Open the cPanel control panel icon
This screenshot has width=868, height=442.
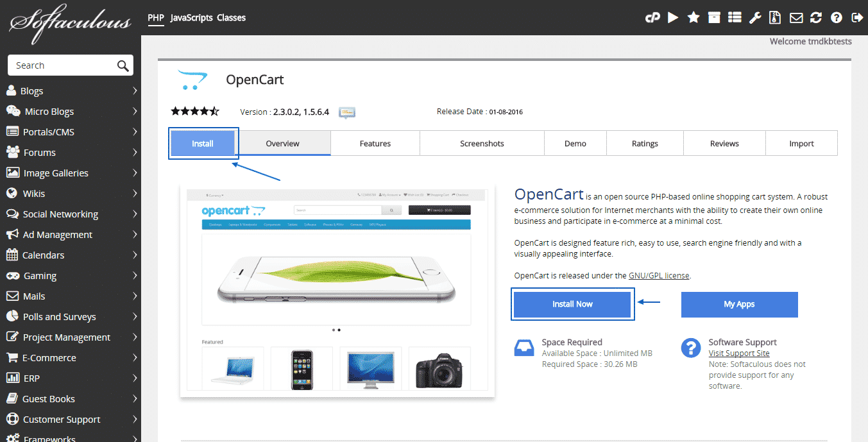[652, 18]
